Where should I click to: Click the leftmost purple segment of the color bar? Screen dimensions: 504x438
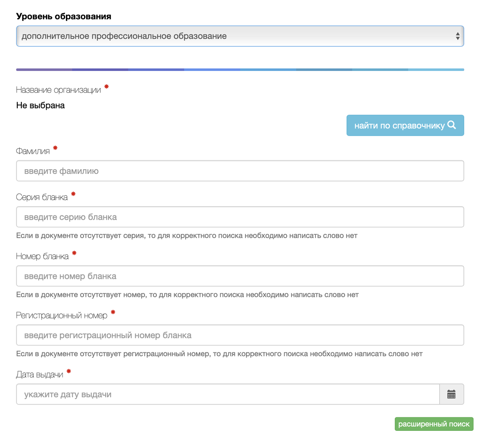(x=44, y=70)
